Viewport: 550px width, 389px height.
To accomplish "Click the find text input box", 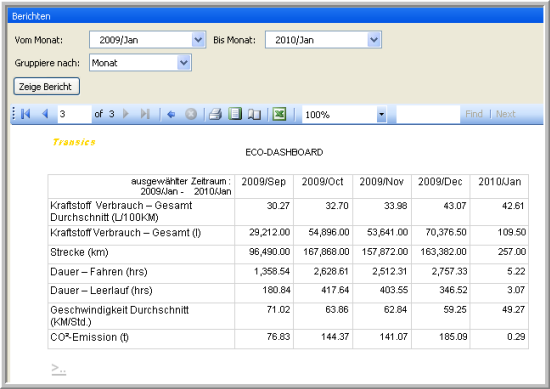I will tap(428, 114).
